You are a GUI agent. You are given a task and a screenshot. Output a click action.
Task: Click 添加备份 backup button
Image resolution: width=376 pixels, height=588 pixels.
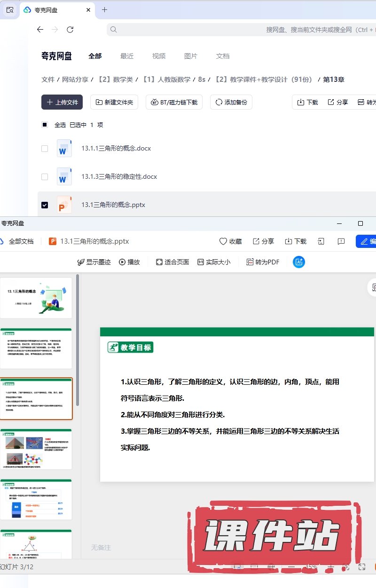231,102
